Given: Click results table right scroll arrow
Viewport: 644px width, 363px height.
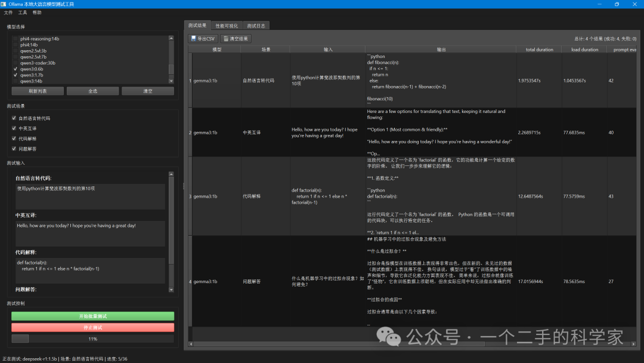Looking at the screenshot, I should pyautogui.click(x=633, y=344).
